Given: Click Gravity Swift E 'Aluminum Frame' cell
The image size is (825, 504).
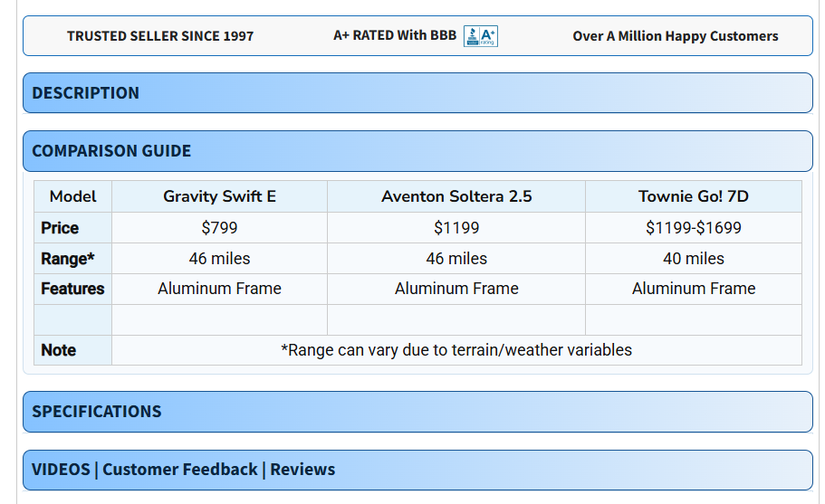Looking at the screenshot, I should pyautogui.click(x=219, y=289).
